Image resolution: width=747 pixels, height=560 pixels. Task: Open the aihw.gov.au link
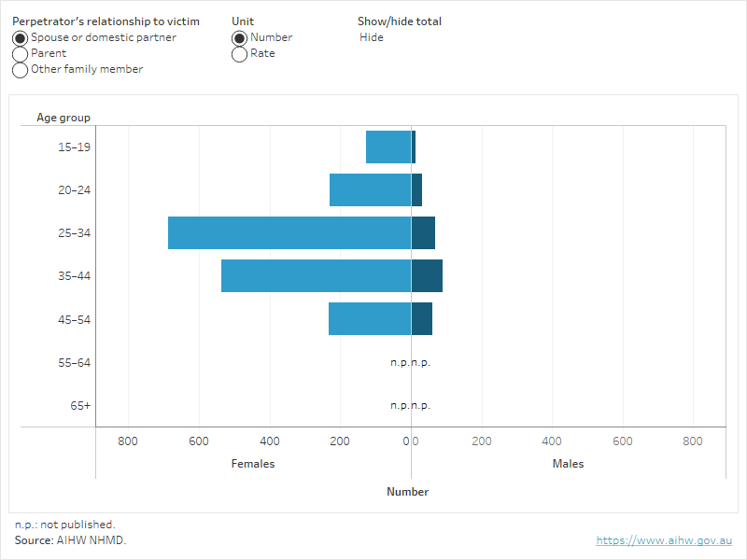pyautogui.click(x=664, y=540)
